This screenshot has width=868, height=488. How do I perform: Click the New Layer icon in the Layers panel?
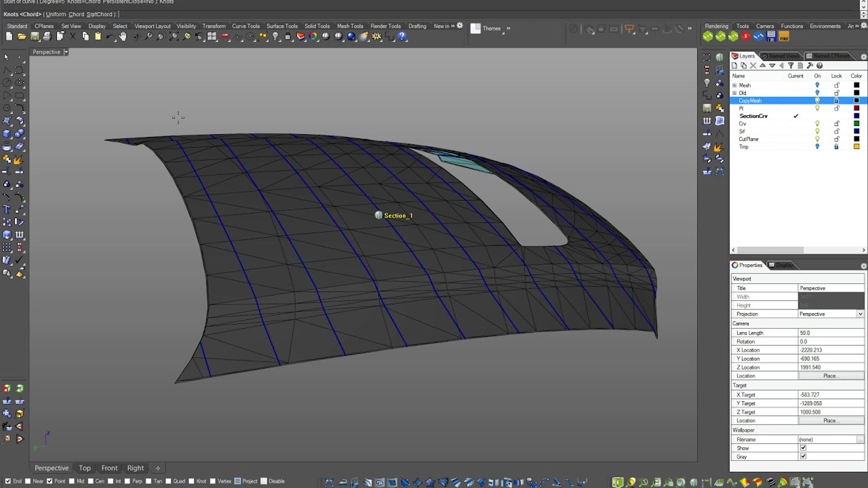(734, 66)
